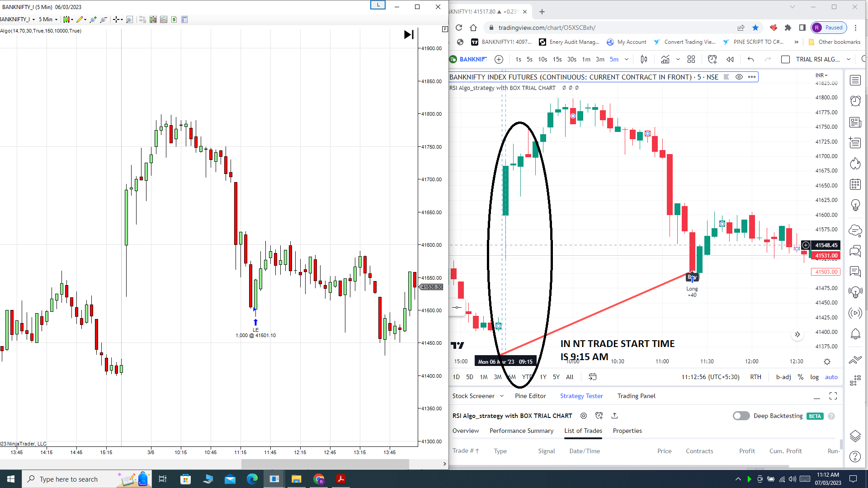
Task: Toggle log scale on price axis
Action: point(814,377)
